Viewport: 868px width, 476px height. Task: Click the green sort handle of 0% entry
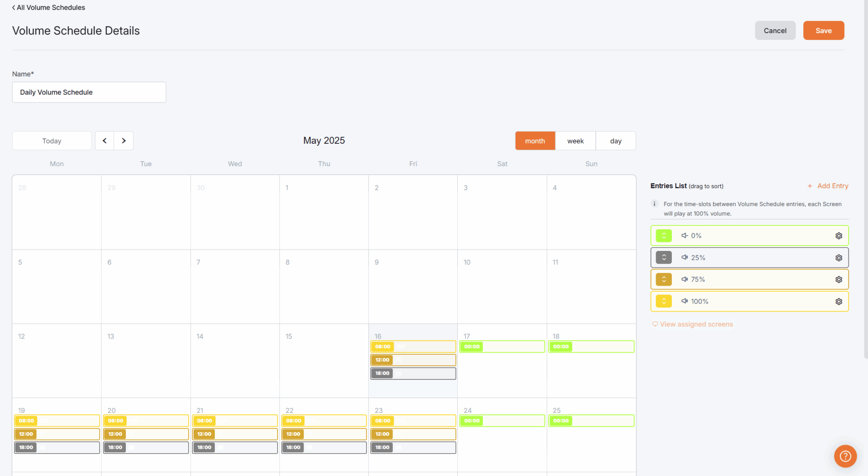click(664, 236)
